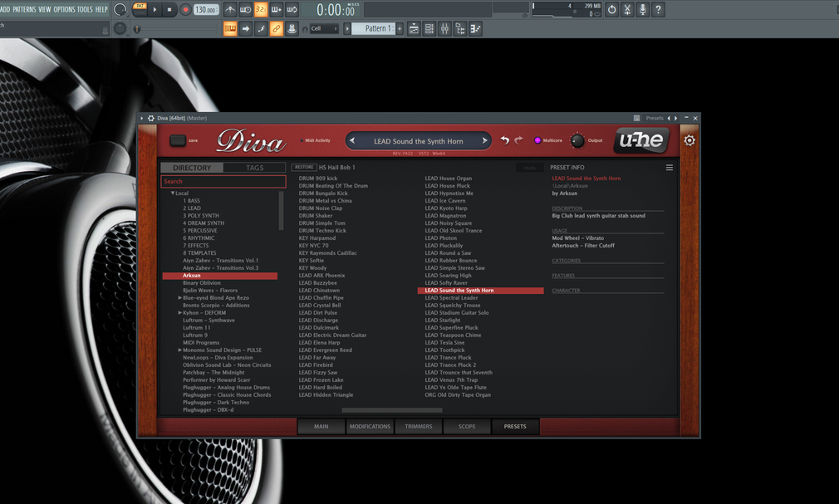Switch to the TAGS tab
Screen dimensions: 839x504
coord(255,168)
